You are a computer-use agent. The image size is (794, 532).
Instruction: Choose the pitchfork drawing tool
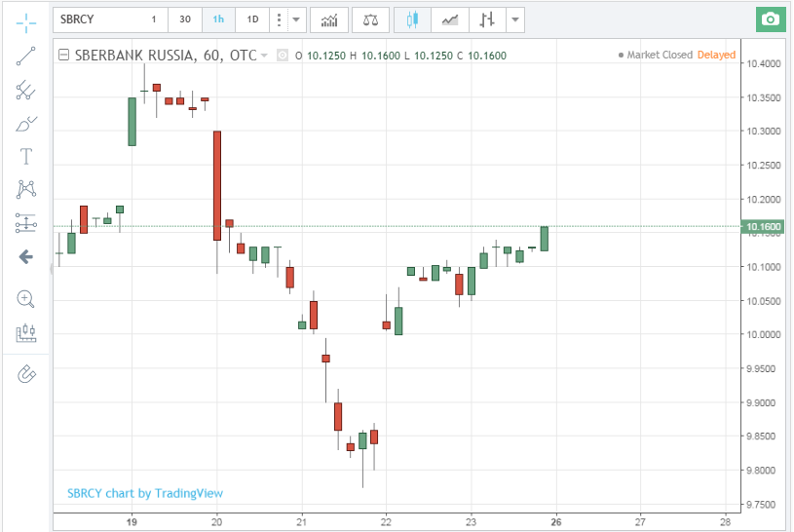coord(26,91)
